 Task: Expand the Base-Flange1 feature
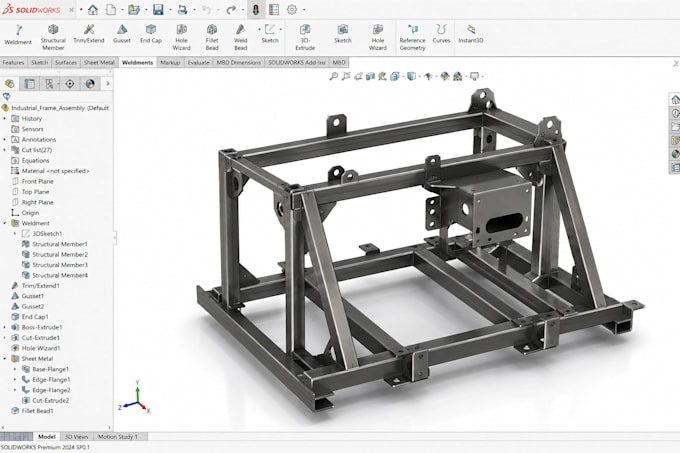pos(15,369)
